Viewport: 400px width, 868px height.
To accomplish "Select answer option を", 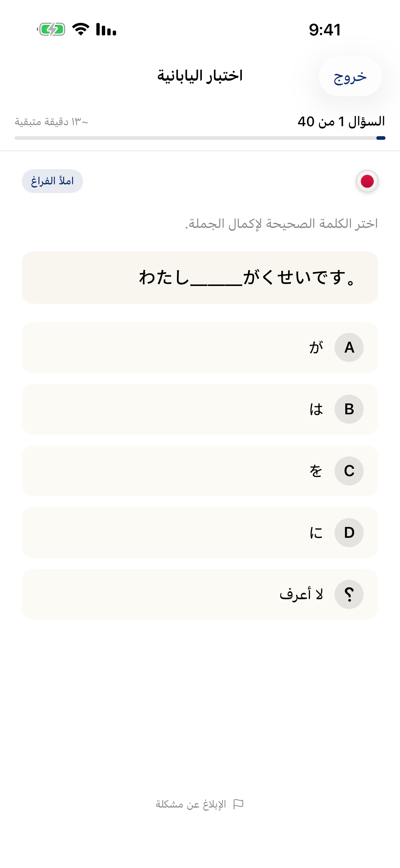I will tap(200, 471).
